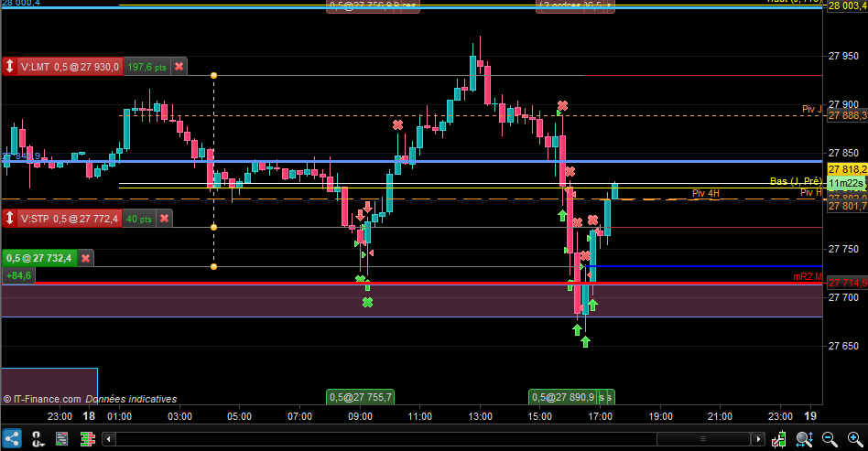
Task: Cancel the V:LMT 27 930,0 order
Action: [x=179, y=67]
